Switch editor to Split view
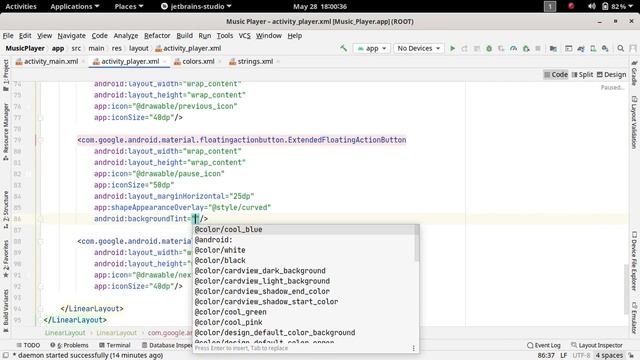 point(582,74)
